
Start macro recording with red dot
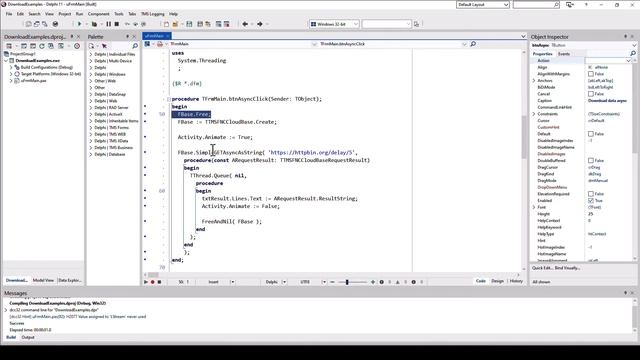[153, 282]
